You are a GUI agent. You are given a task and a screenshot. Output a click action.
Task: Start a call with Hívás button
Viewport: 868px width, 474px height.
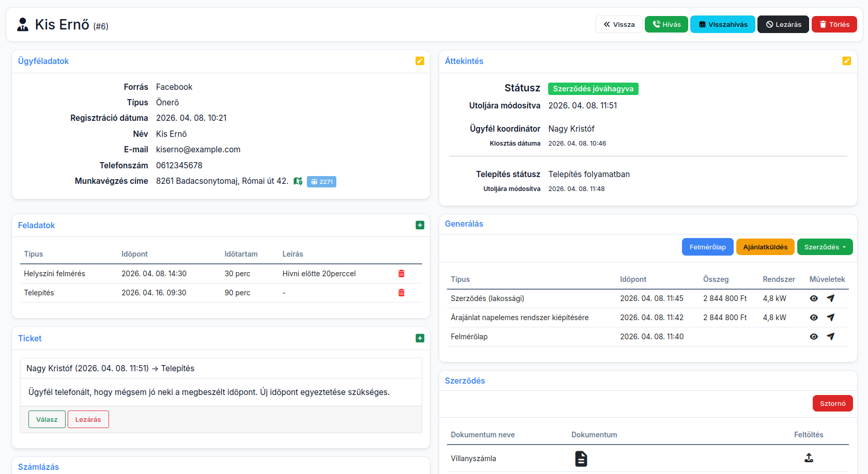[666, 24]
